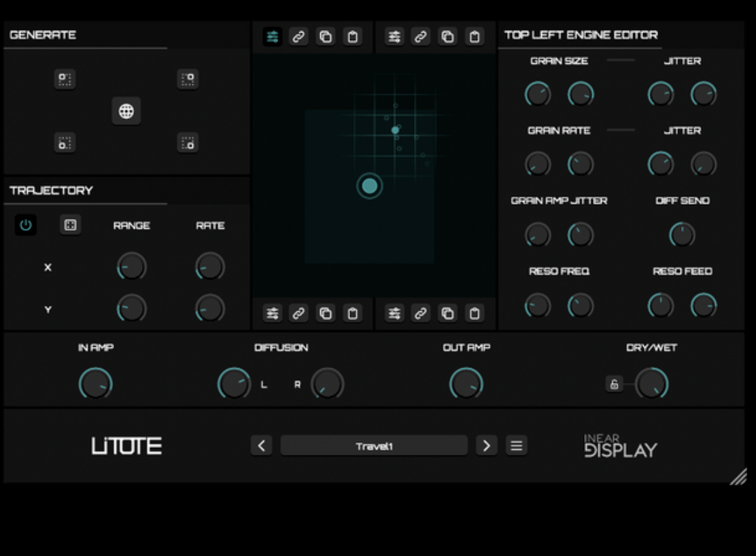Click the first Grain Rate knob
Viewport: 756px width, 556px height.
click(538, 164)
